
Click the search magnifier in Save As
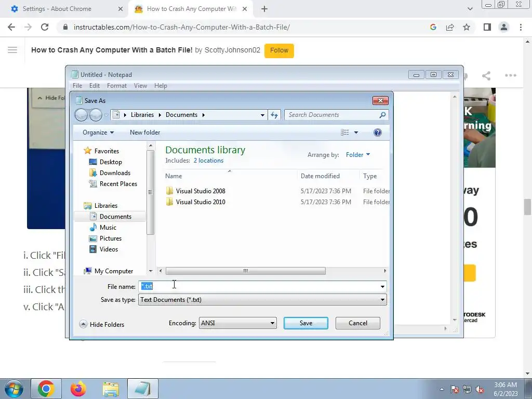pos(382,115)
